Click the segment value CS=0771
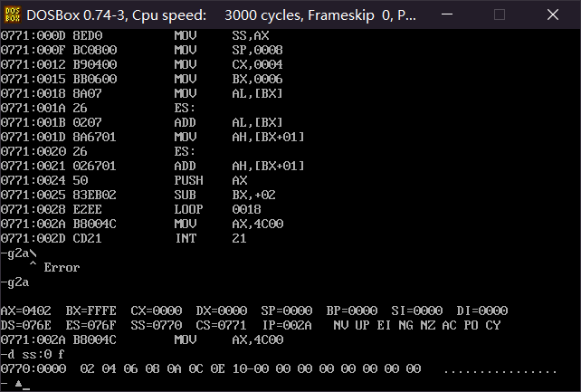581x392 pixels. [222, 325]
